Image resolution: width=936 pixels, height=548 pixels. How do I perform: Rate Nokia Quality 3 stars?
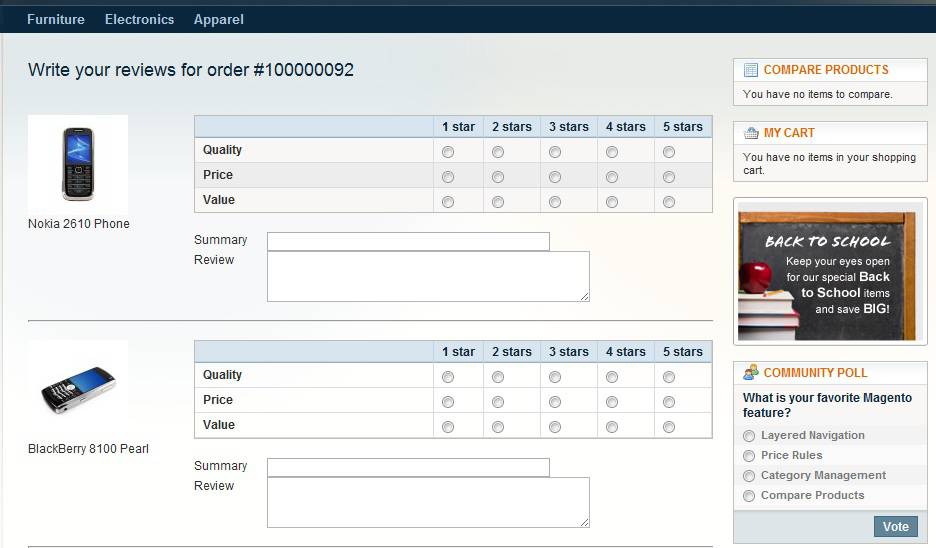point(555,152)
